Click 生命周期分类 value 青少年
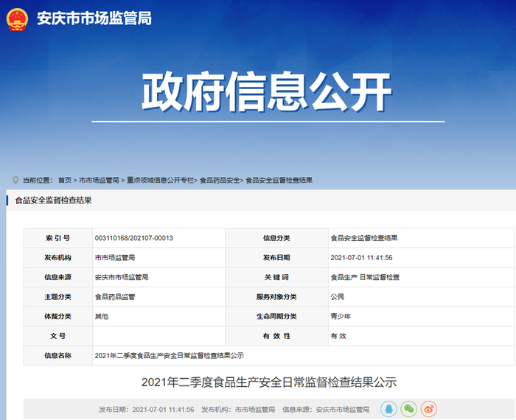Screen dimensions: 516x420 (341, 316)
